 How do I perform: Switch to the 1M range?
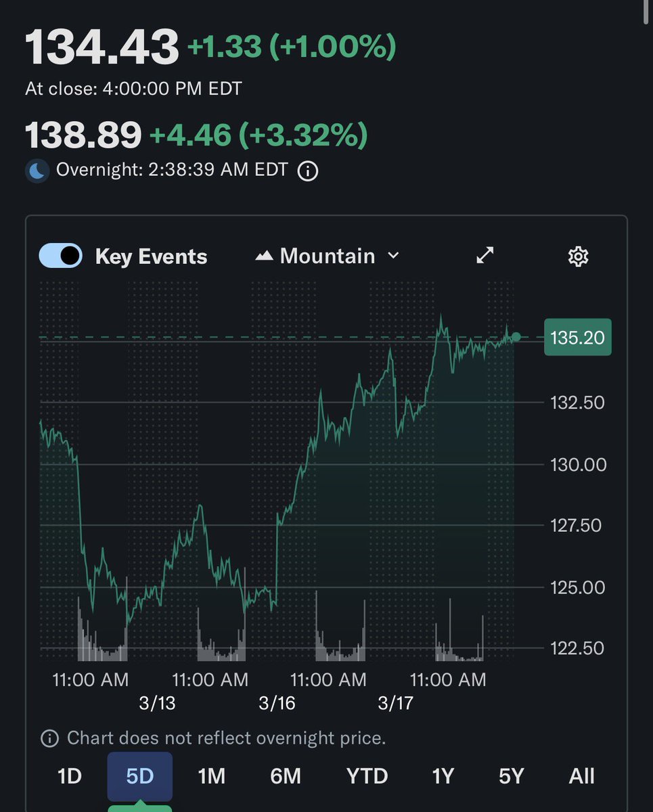coord(212,775)
